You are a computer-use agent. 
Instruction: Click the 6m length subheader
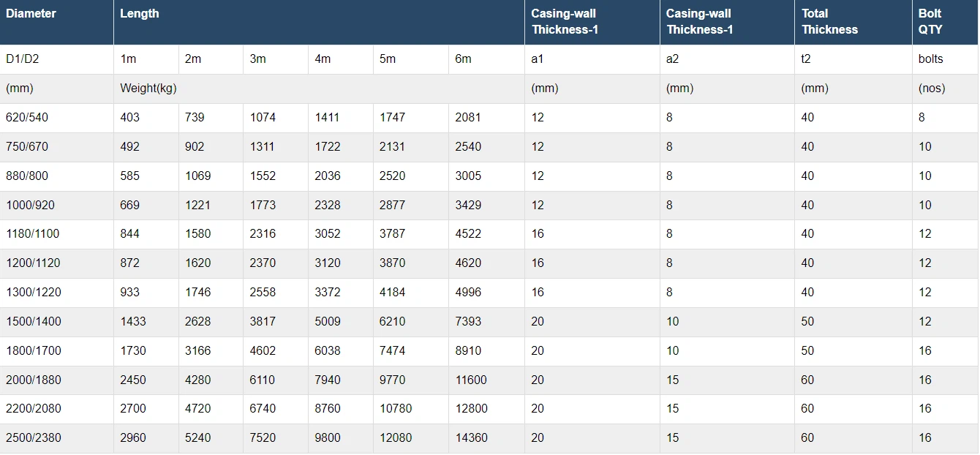pyautogui.click(x=464, y=59)
